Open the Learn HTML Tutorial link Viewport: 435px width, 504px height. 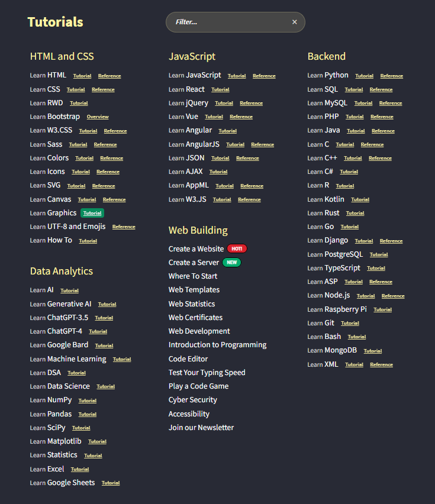[82, 76]
